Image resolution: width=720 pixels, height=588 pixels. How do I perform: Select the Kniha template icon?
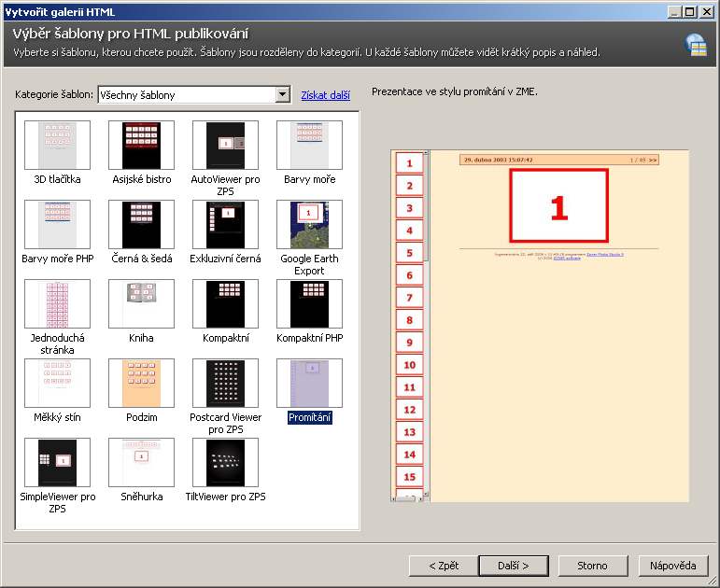(x=141, y=303)
